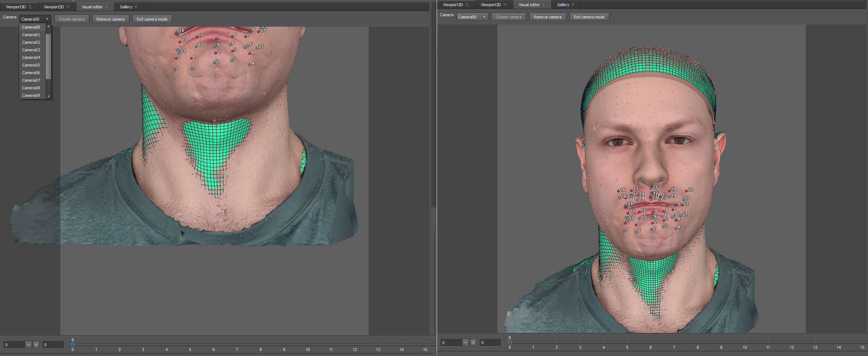Click Exit camera mode in right window
This screenshot has width=868, height=356.
[x=589, y=17]
